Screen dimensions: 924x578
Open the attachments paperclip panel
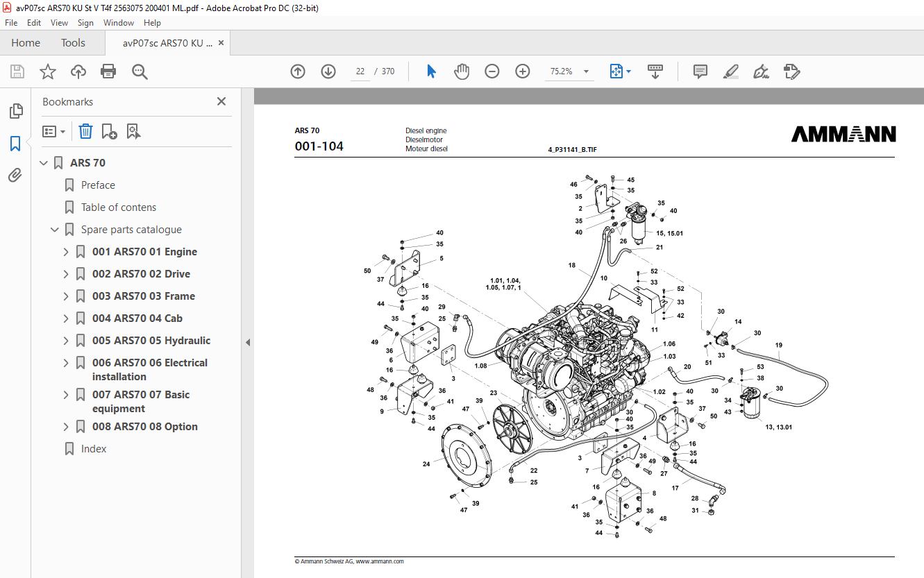(15, 175)
